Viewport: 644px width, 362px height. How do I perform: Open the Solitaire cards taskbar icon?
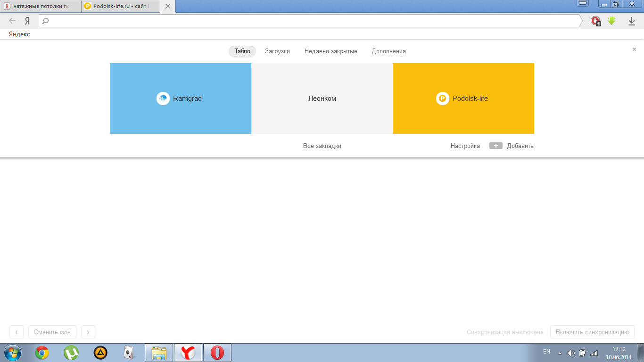pyautogui.click(x=129, y=353)
